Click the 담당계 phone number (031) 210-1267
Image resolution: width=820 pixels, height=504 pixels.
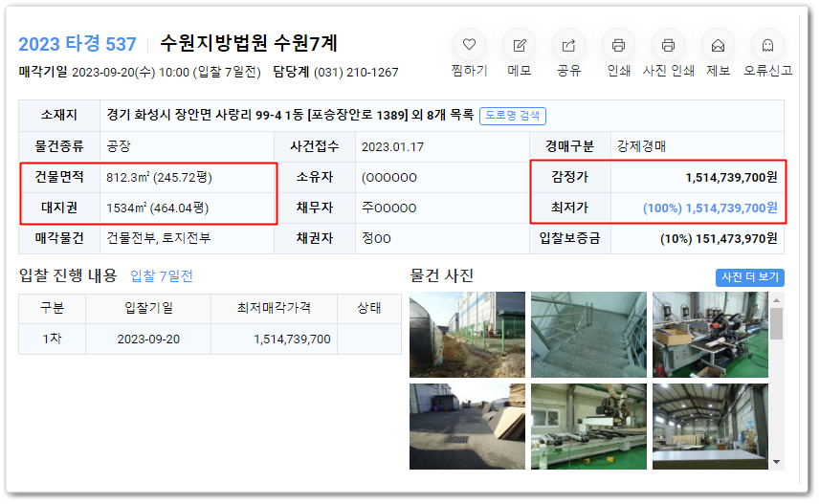tap(356, 72)
